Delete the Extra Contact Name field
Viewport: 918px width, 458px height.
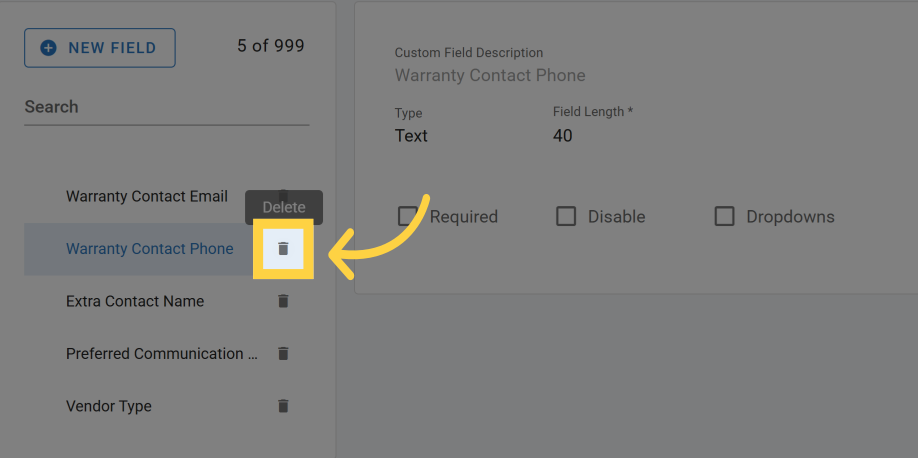click(283, 301)
